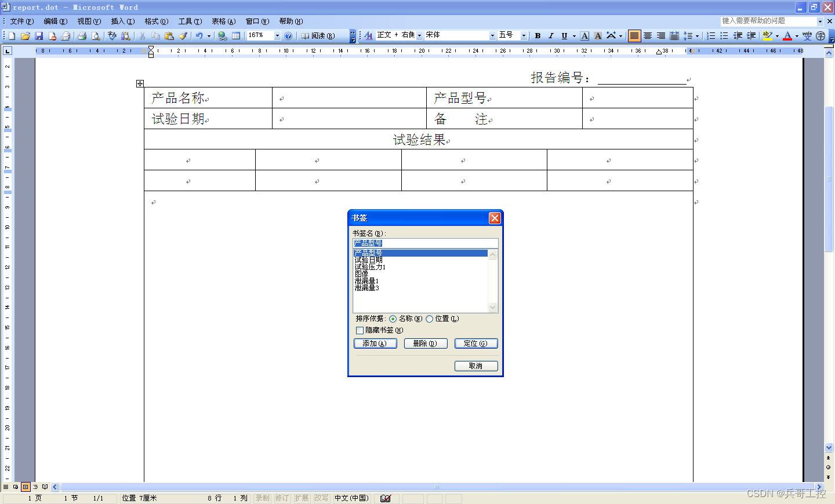835x504 pixels.
Task: Open the font 宋体 dropdown
Action: click(x=492, y=36)
